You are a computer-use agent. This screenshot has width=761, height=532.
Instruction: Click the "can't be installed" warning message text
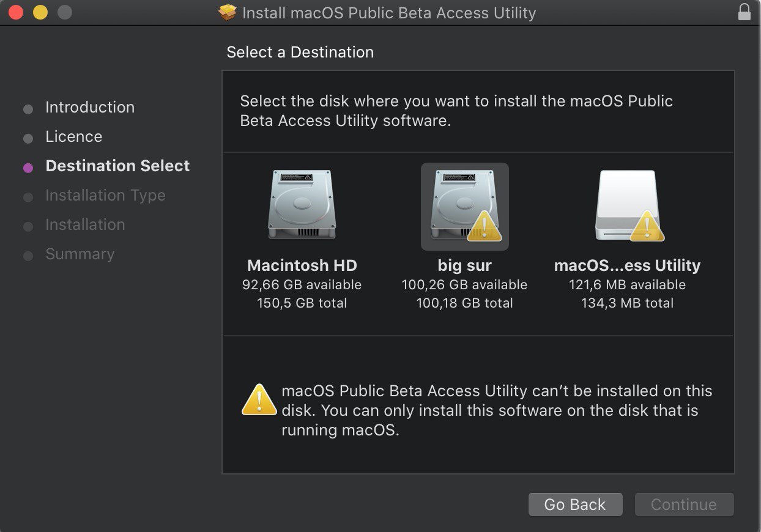click(497, 410)
